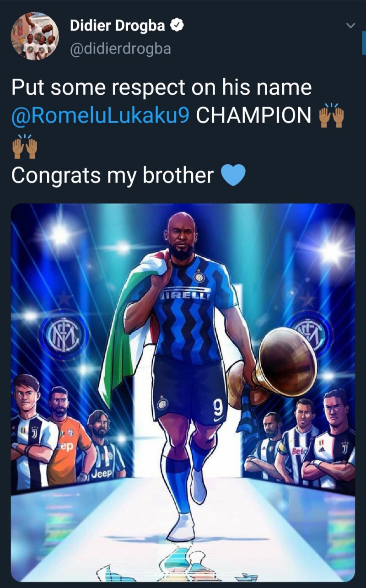
Task: Open the attached Lukaku illustration
Action: point(183,393)
